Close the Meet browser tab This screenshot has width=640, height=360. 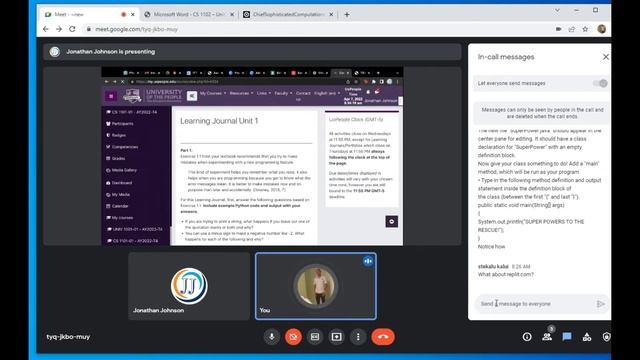click(133, 14)
